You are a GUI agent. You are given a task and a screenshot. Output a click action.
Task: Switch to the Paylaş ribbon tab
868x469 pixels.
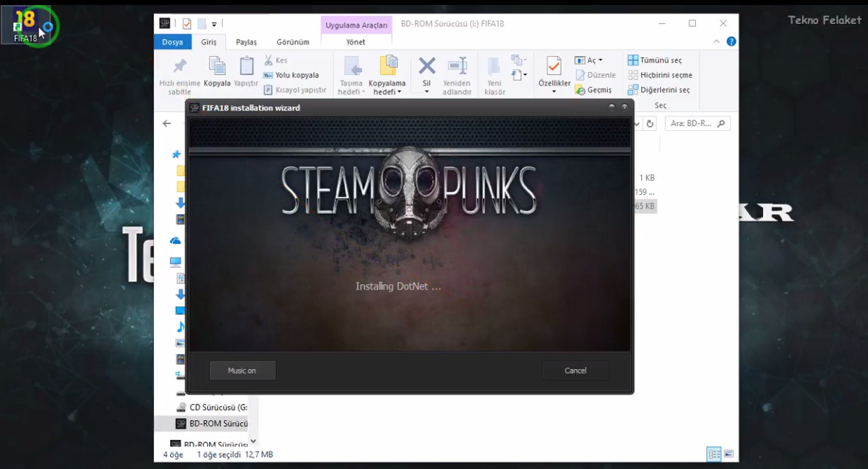246,42
